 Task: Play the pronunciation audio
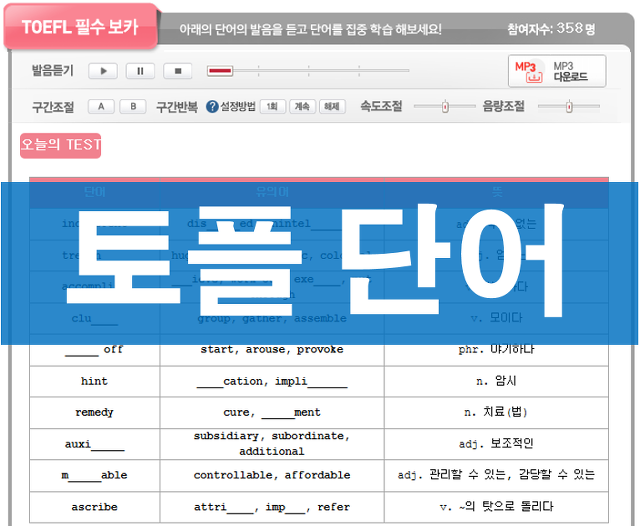point(103,71)
